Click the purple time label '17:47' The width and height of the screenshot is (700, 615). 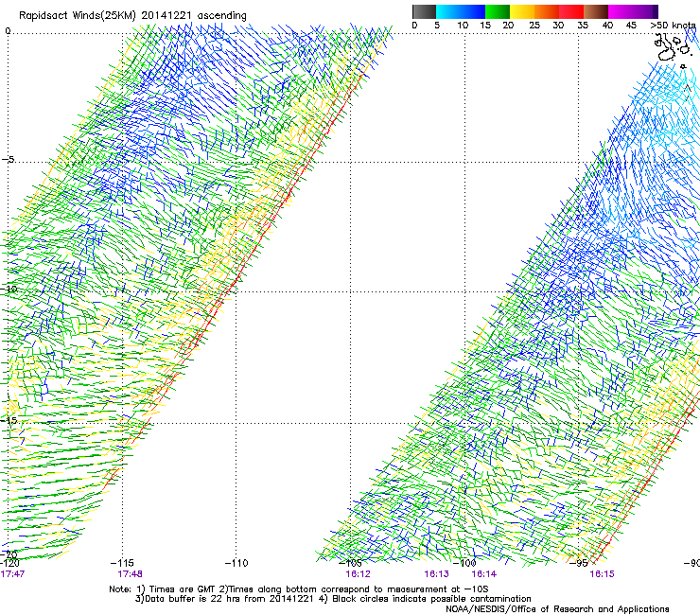pyautogui.click(x=12, y=573)
